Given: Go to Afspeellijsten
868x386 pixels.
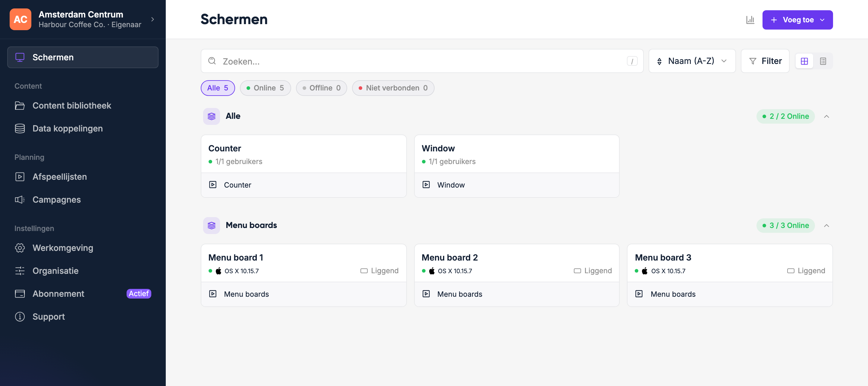Looking at the screenshot, I should [83, 177].
